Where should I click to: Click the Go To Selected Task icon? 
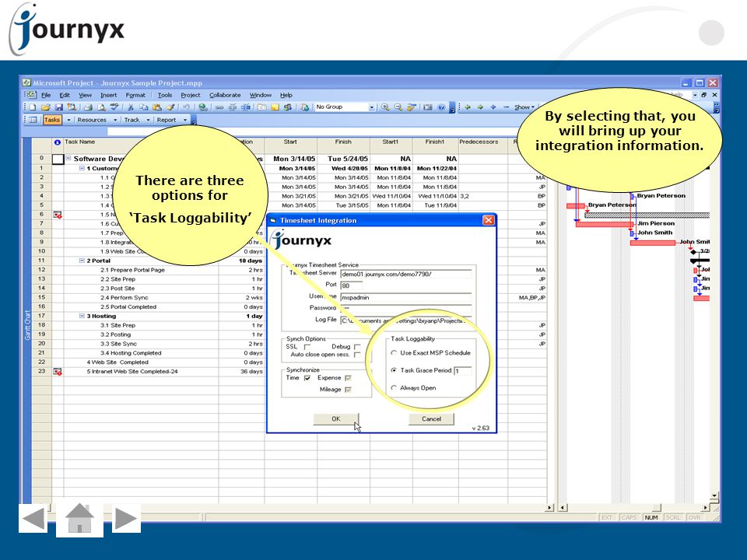click(x=412, y=107)
